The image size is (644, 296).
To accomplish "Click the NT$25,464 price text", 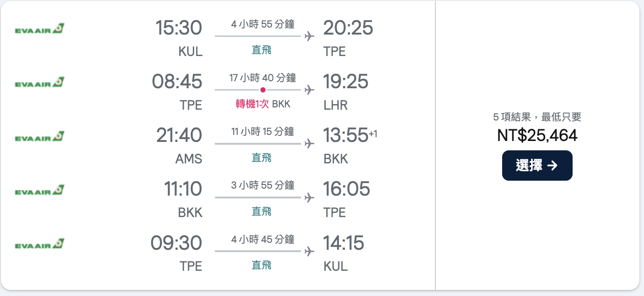I will (537, 135).
